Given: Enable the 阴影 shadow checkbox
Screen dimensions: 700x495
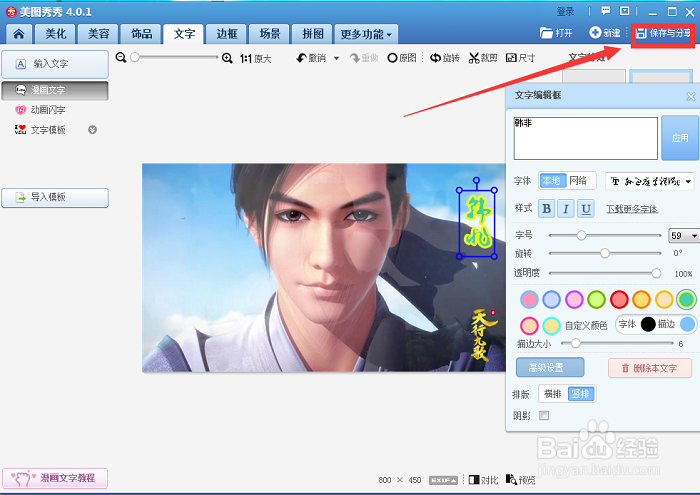Looking at the screenshot, I should coord(544,416).
